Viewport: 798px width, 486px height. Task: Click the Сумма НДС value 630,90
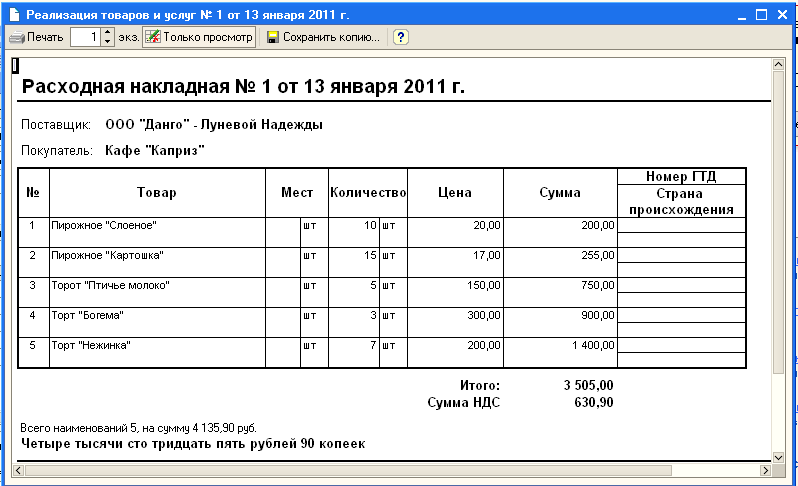[593, 403]
